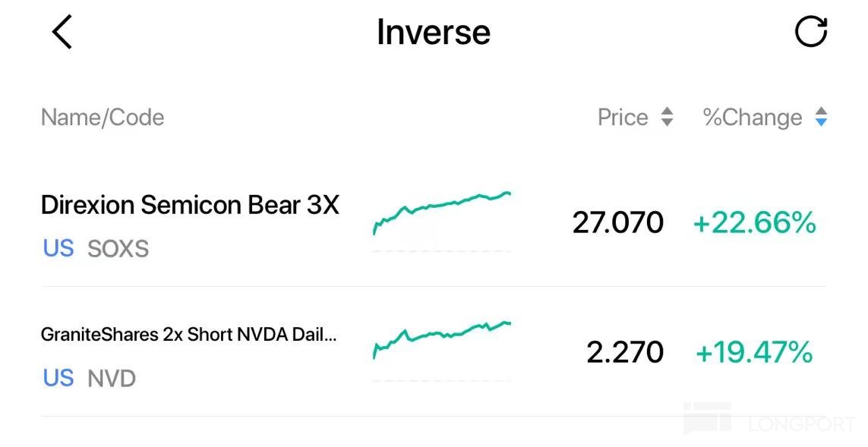868x447 pixels.
Task: Tap the back arrow icon
Action: (x=62, y=33)
